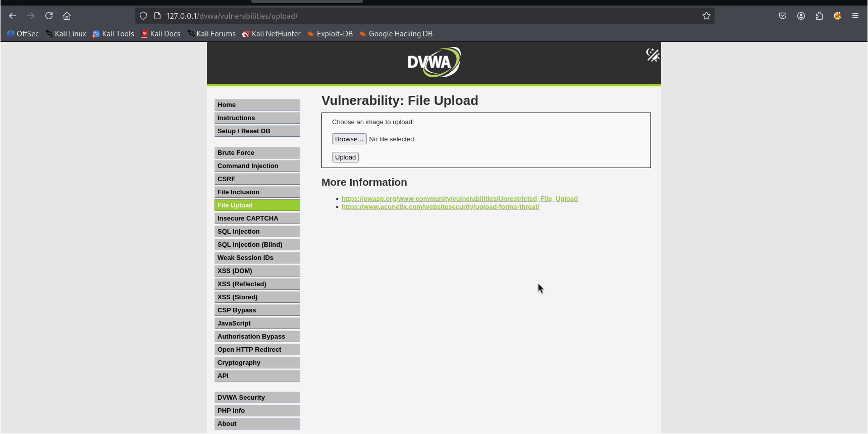Open About page in sidebar
This screenshot has height=434, width=868.
point(257,423)
